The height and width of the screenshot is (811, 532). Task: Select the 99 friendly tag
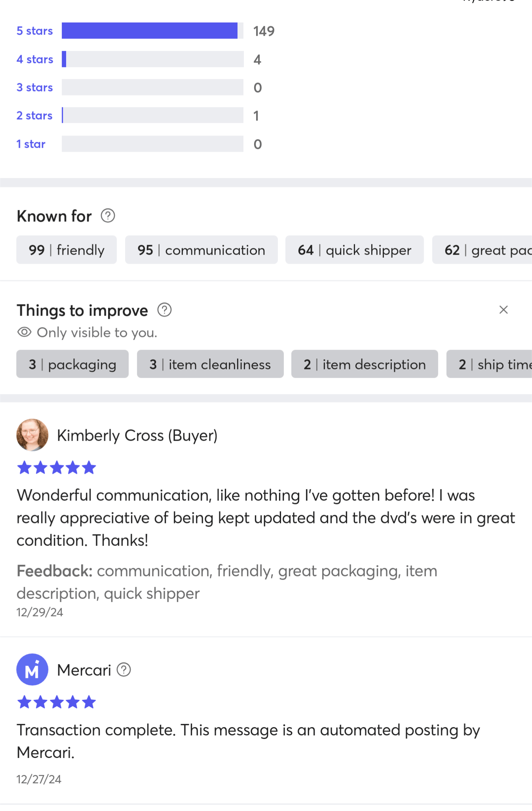66,250
